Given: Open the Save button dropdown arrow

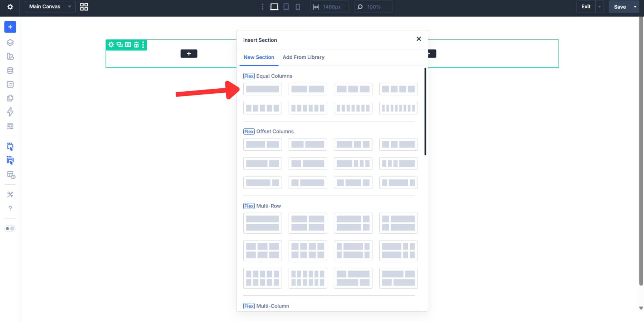Looking at the screenshot, I should pyautogui.click(x=635, y=6).
